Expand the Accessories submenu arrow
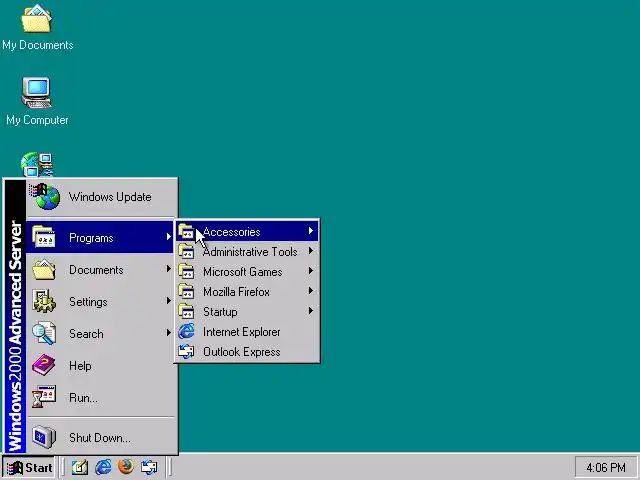The width and height of the screenshot is (640, 480). [x=311, y=231]
